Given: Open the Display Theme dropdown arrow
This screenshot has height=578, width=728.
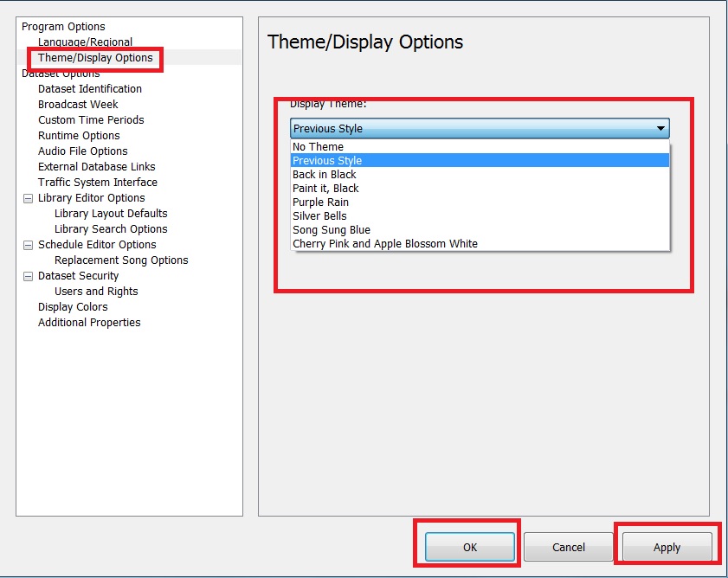Looking at the screenshot, I should (x=660, y=129).
